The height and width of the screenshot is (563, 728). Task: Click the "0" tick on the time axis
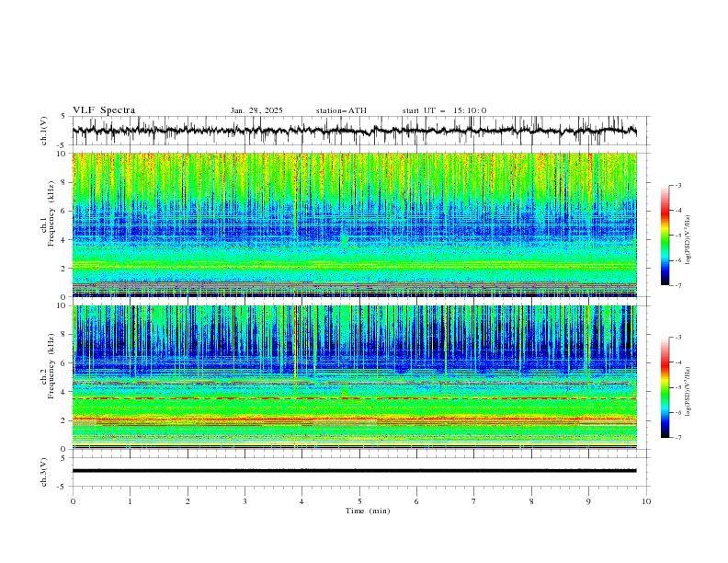(x=73, y=501)
